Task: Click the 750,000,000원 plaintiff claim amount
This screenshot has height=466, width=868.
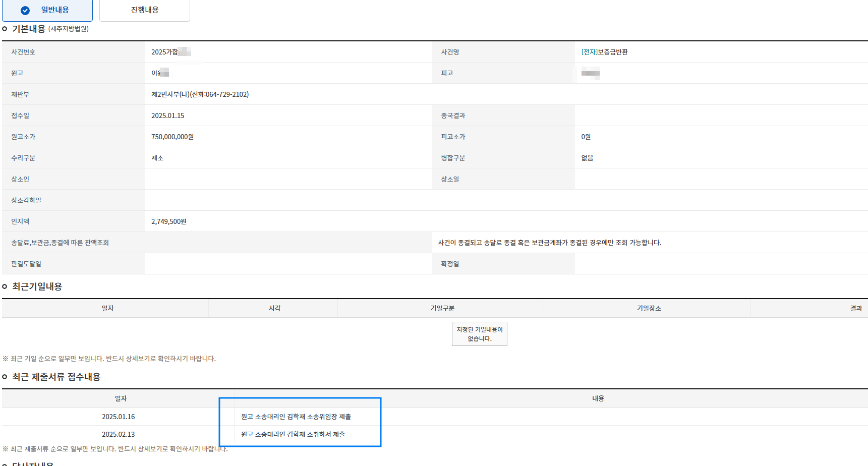Action: pos(172,137)
